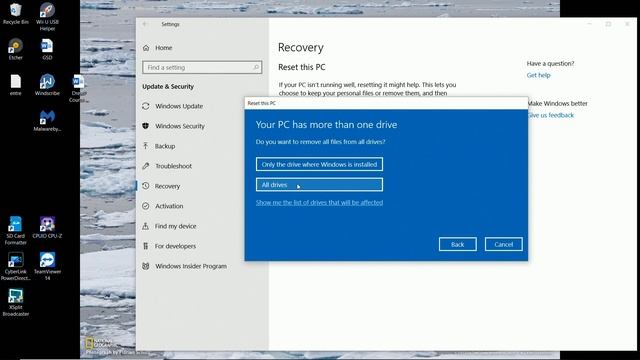
Task: Click the Find my device icon
Action: pyautogui.click(x=146, y=226)
